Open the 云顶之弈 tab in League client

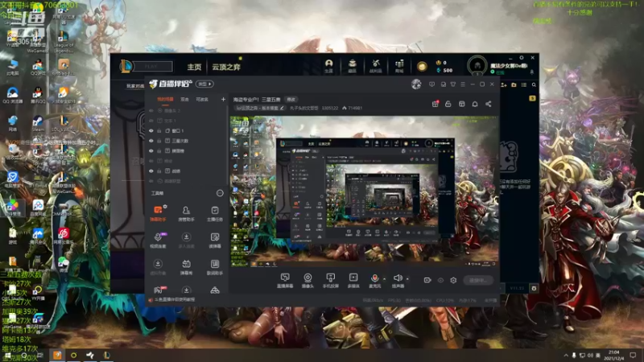pyautogui.click(x=226, y=67)
